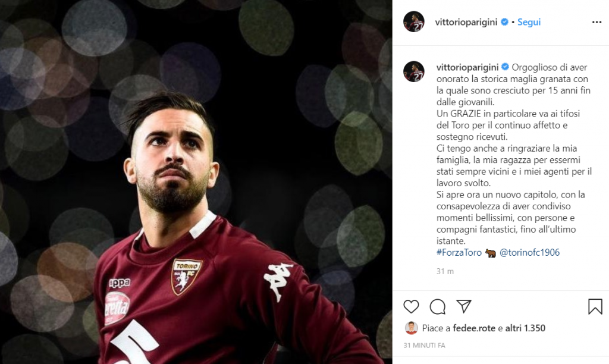The width and height of the screenshot is (609, 364).
Task: Like the post with the heart icon
Action: 412,306
